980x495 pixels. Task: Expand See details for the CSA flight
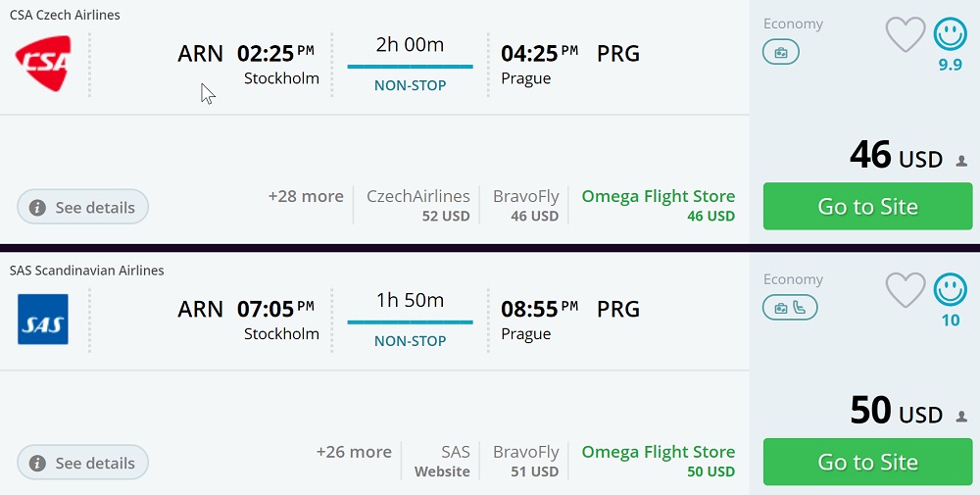coord(83,208)
